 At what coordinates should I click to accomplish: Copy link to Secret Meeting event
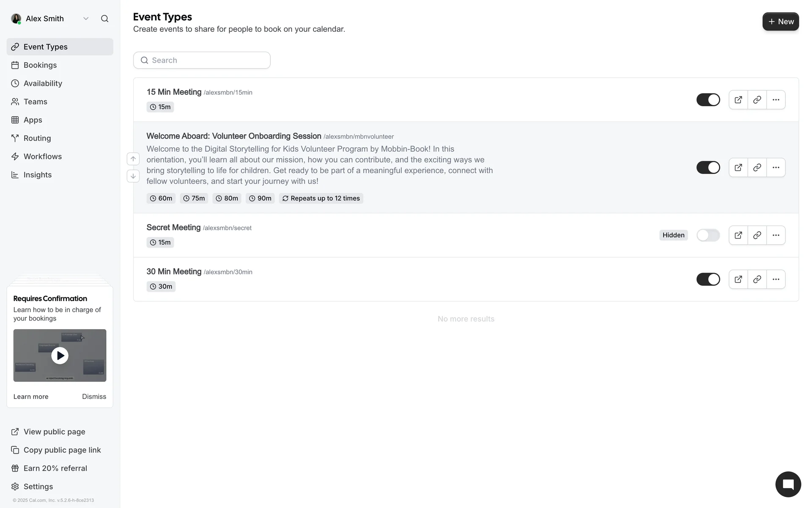[757, 235]
